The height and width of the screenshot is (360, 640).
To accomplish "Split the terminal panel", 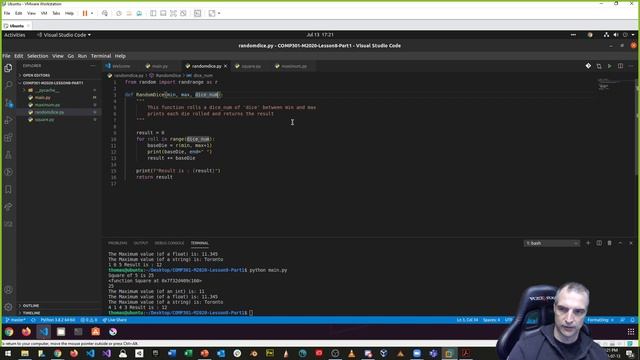I will coord(599,243).
